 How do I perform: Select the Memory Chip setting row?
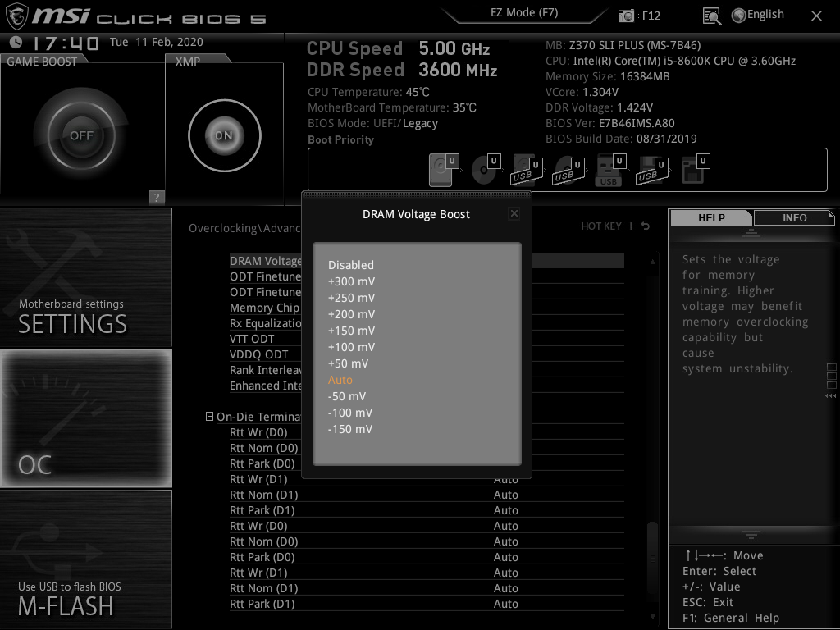pos(427,308)
